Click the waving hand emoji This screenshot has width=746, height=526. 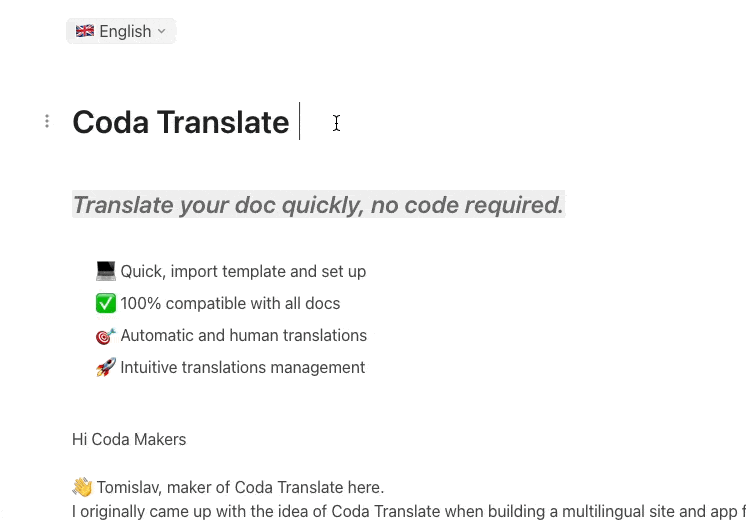click(82, 487)
